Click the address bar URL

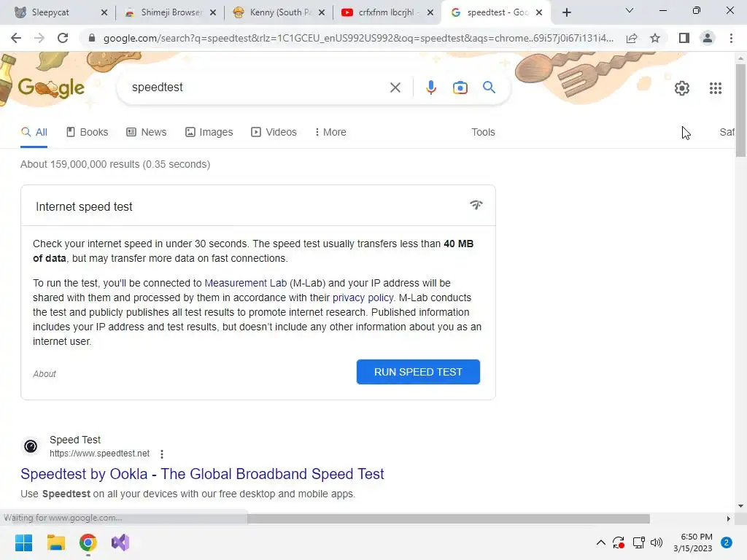pos(358,38)
